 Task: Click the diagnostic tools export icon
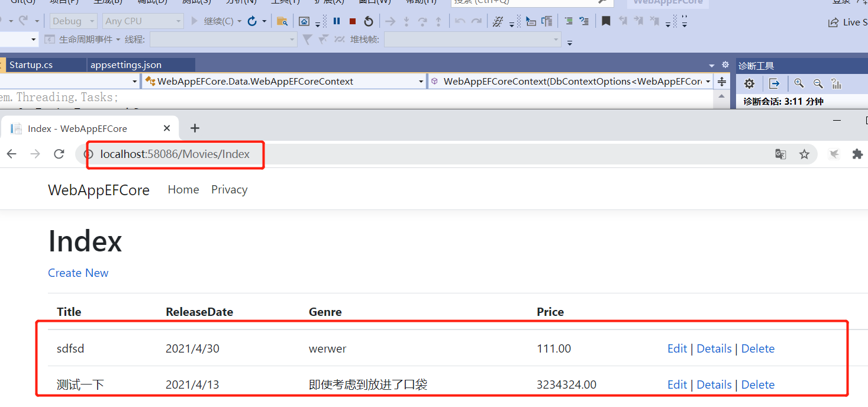tap(775, 83)
